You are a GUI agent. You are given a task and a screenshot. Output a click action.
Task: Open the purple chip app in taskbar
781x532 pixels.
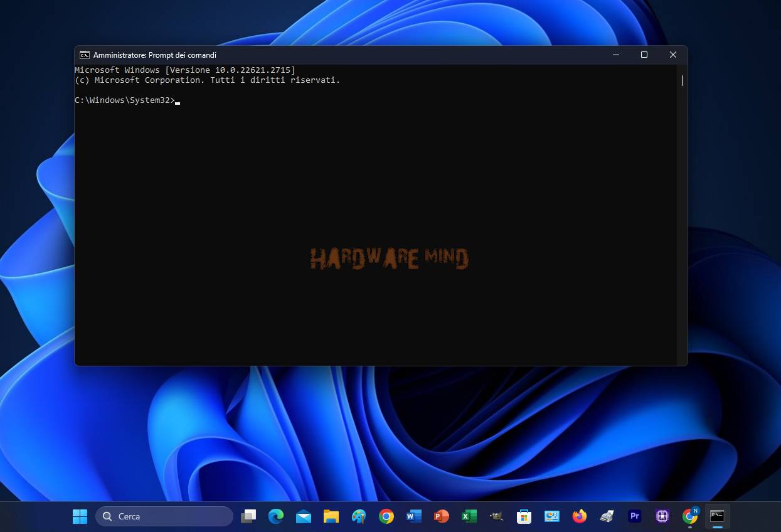pyautogui.click(x=662, y=516)
